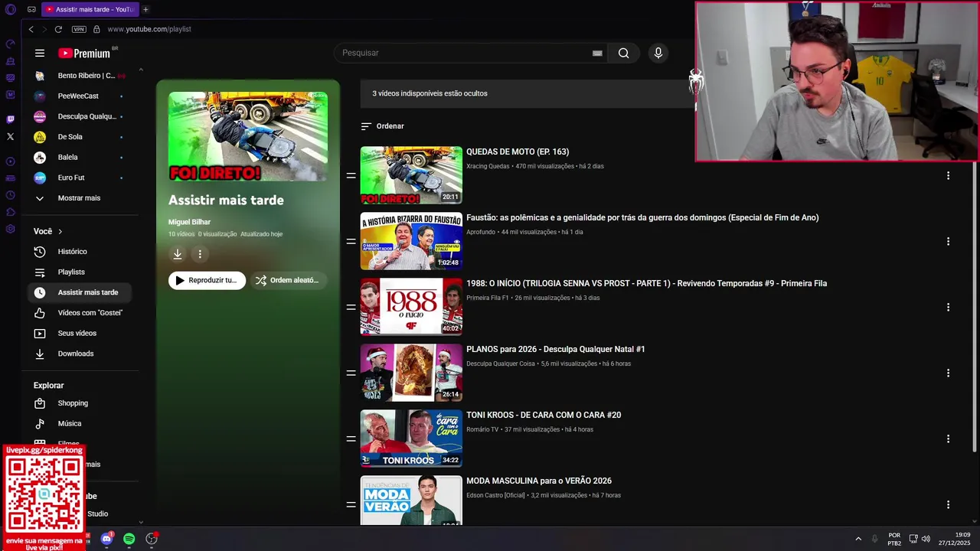Open OBS Studio from the taskbar
The width and height of the screenshot is (980, 551).
pos(152,539)
